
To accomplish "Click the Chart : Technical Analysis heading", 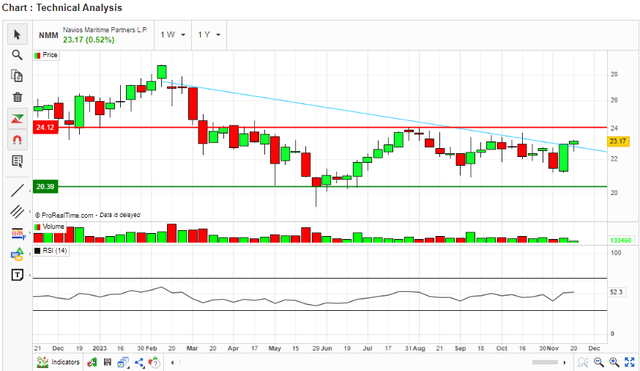I will (62, 7).
